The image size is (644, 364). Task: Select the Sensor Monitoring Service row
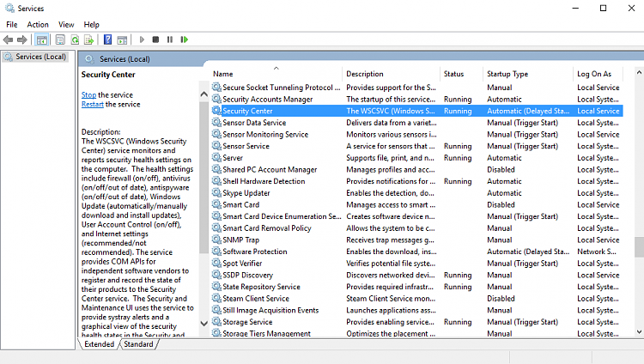coord(416,134)
